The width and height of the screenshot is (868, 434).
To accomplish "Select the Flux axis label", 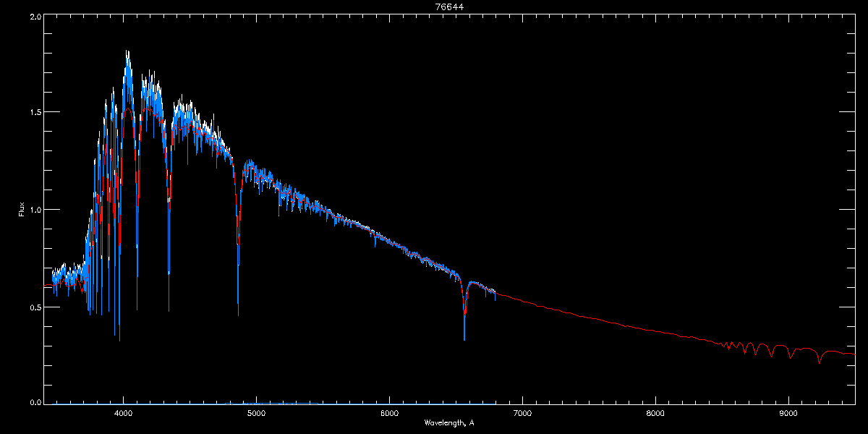I will click(x=22, y=210).
